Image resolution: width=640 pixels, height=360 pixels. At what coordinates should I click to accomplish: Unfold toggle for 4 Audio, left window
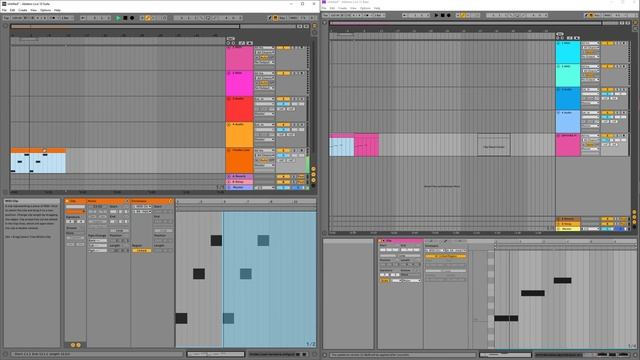pyautogui.click(x=229, y=124)
